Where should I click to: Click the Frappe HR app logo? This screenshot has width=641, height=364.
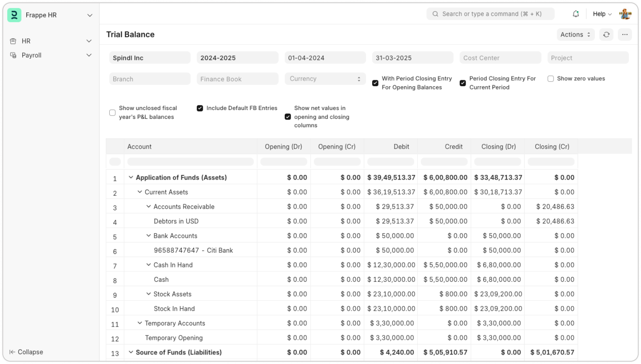pos(14,15)
